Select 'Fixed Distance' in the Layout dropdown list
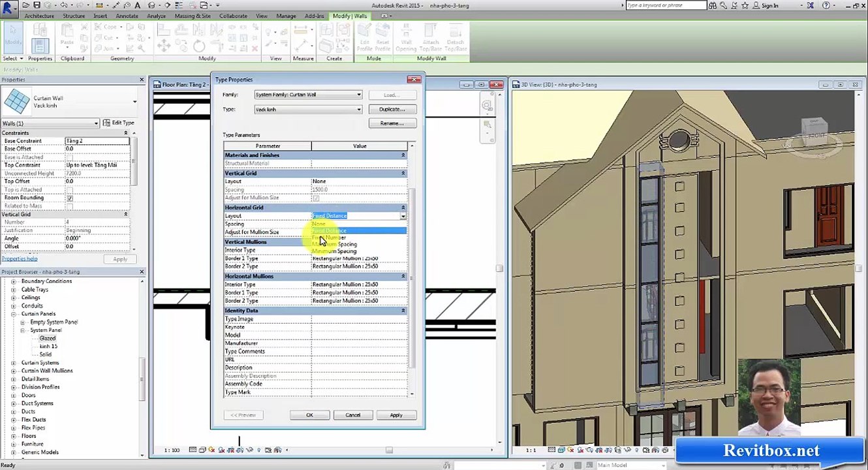Image resolution: width=868 pixels, height=470 pixels. click(359, 230)
